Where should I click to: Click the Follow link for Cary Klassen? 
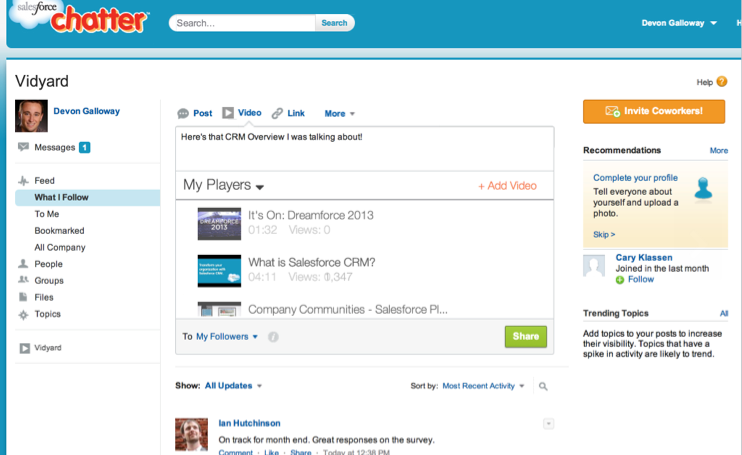[641, 280]
